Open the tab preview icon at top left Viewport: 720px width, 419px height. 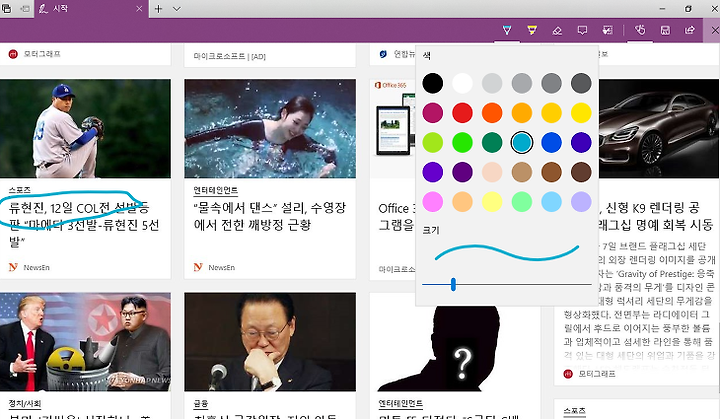click(6, 9)
